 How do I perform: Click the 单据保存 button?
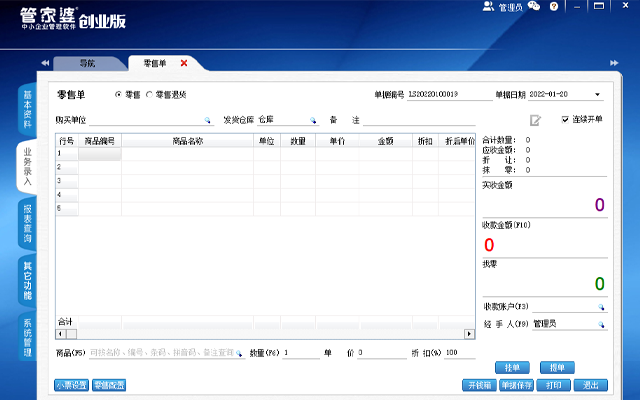pos(515,385)
